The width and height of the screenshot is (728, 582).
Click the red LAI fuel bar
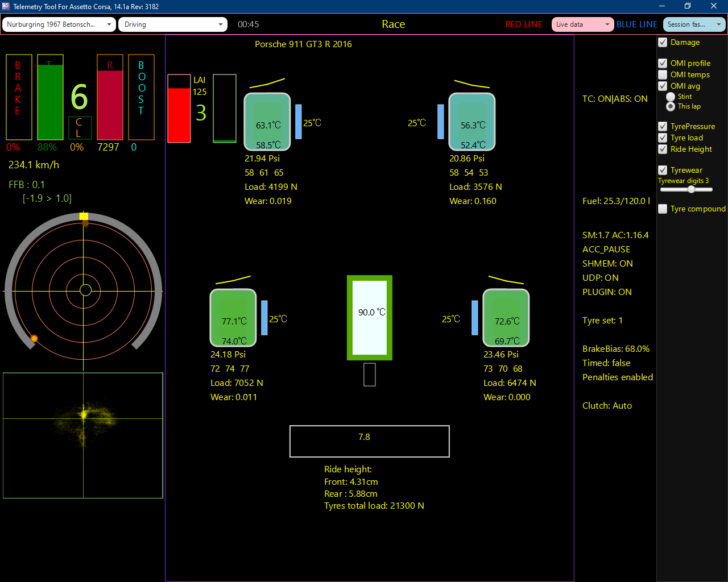point(179,109)
